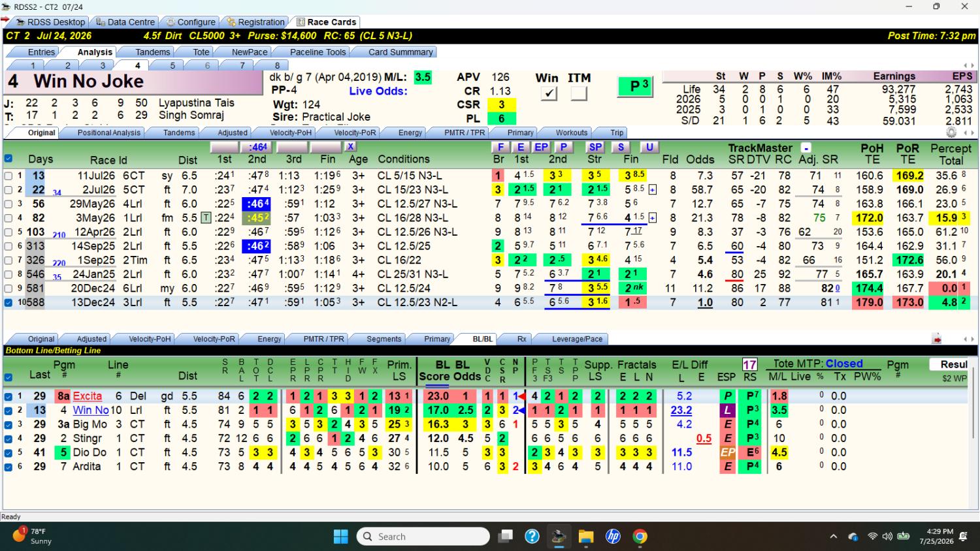Click the green P3 running style badge
The image size is (980, 551).
click(636, 86)
